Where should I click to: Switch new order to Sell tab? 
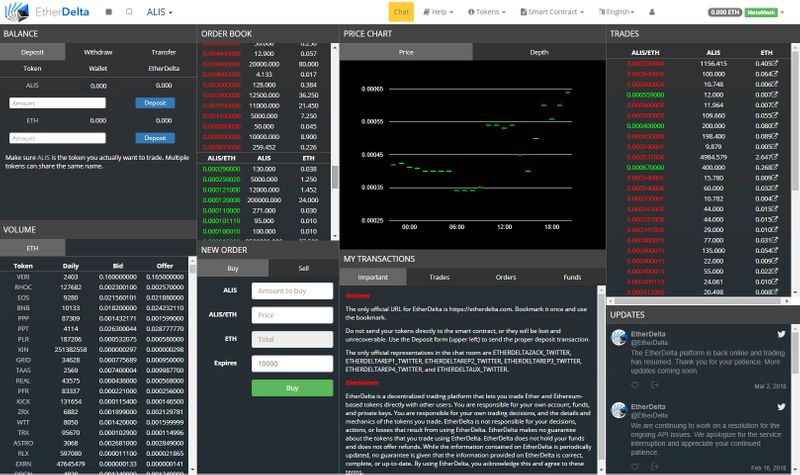(304, 268)
